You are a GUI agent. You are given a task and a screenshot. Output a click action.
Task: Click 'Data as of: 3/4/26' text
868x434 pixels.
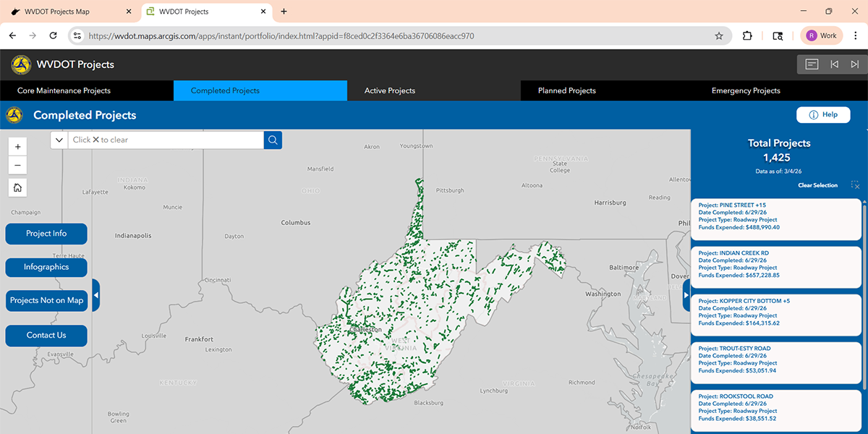click(x=778, y=171)
